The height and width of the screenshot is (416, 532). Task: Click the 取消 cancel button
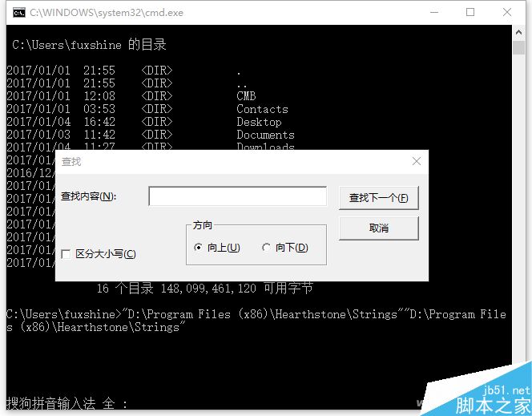[x=379, y=228]
